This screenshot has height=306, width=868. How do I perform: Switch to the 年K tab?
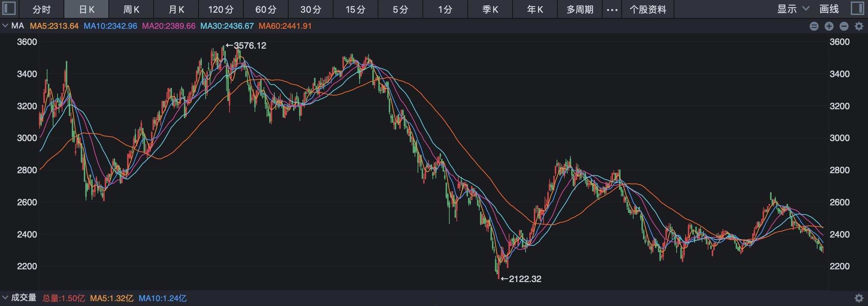(535, 9)
